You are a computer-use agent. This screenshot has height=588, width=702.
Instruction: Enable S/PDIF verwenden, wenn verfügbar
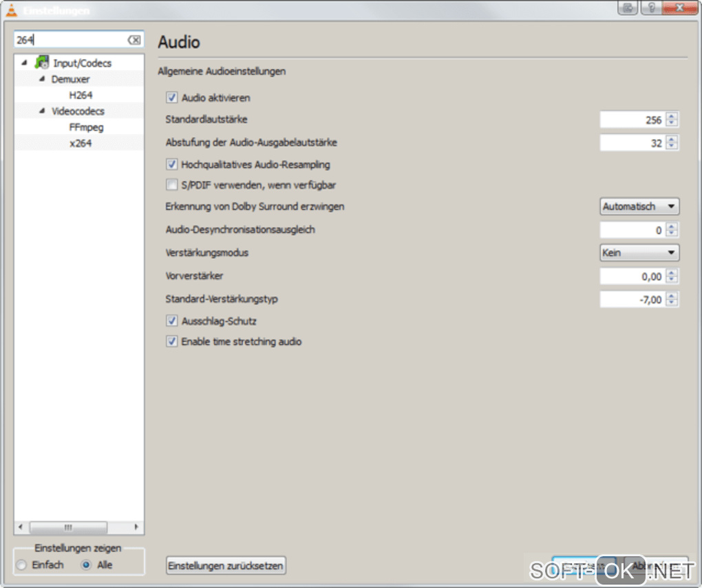pos(172,185)
